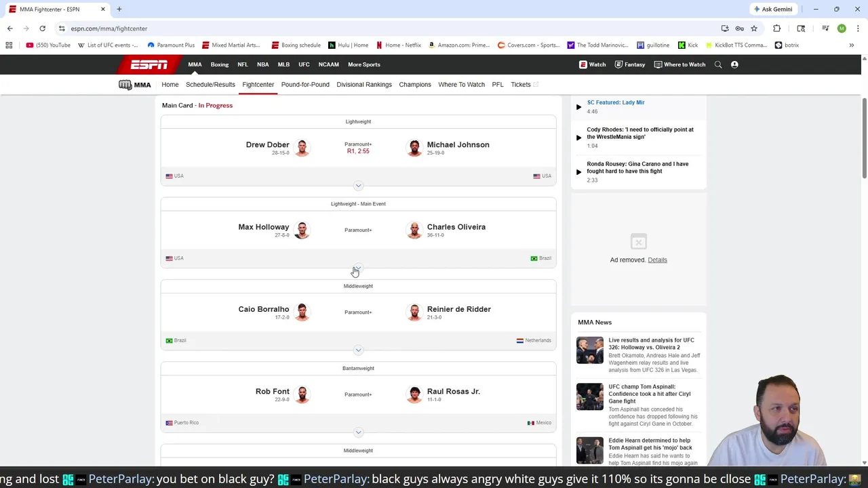Click the ESPN logo
This screenshot has height=488, width=868.
(x=149, y=64)
